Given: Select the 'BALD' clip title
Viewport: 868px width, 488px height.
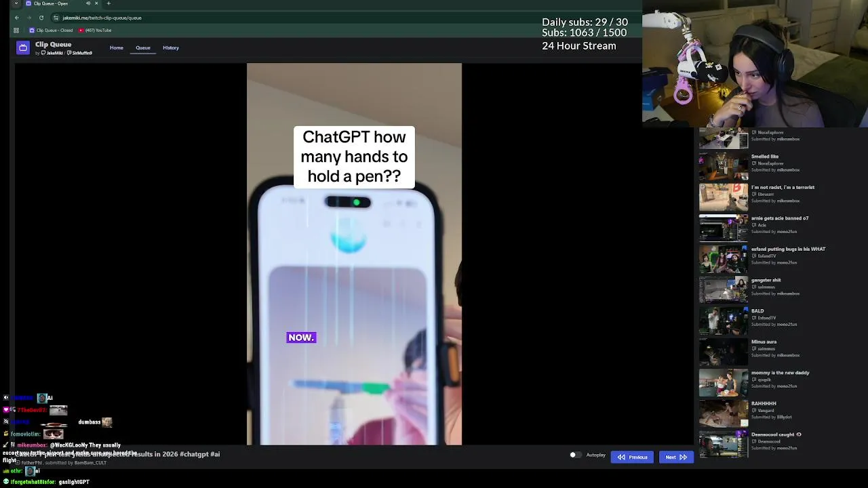Looking at the screenshot, I should (x=757, y=310).
